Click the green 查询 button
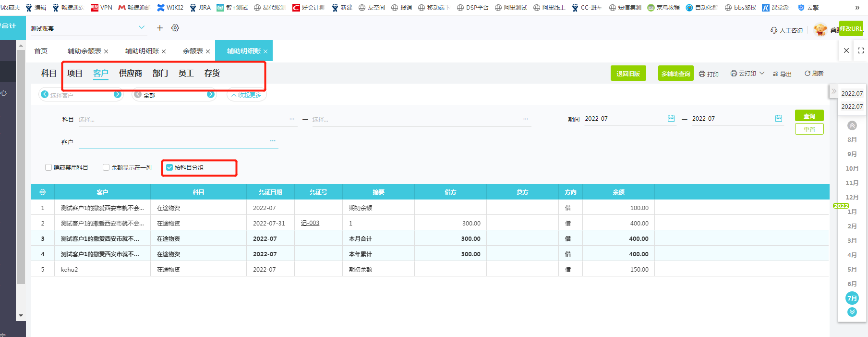 (x=809, y=116)
